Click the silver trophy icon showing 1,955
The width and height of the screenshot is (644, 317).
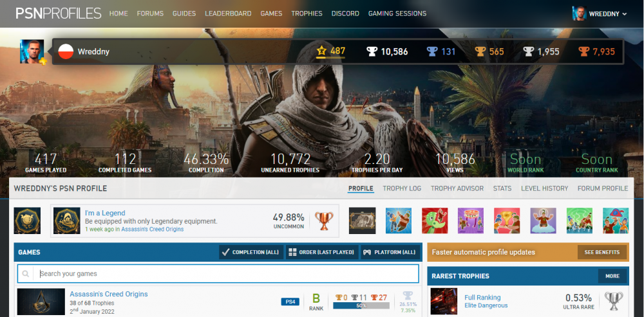pyautogui.click(x=528, y=51)
